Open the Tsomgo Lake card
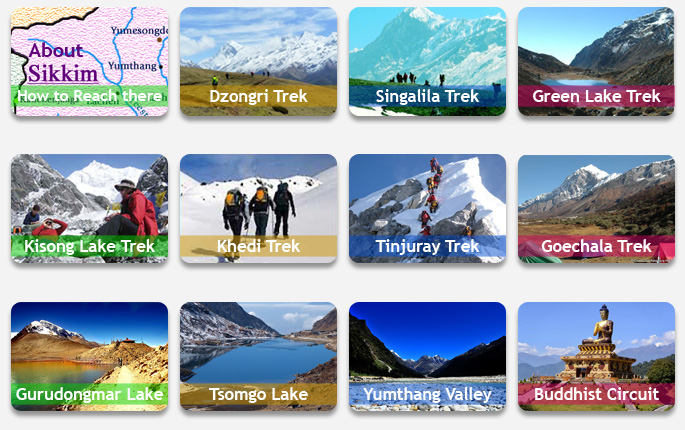685x430 pixels. [258, 357]
